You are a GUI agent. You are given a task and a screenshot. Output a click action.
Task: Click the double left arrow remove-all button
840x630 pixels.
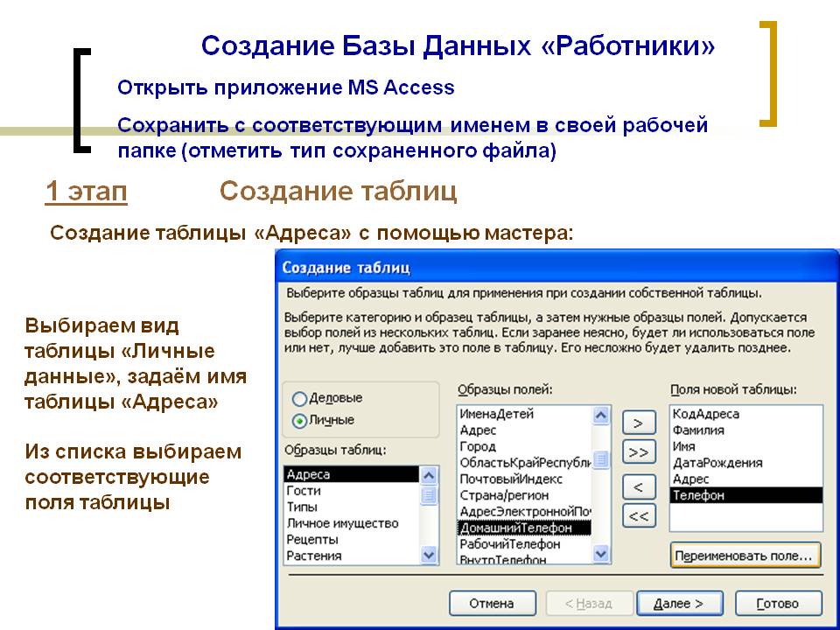tap(639, 516)
